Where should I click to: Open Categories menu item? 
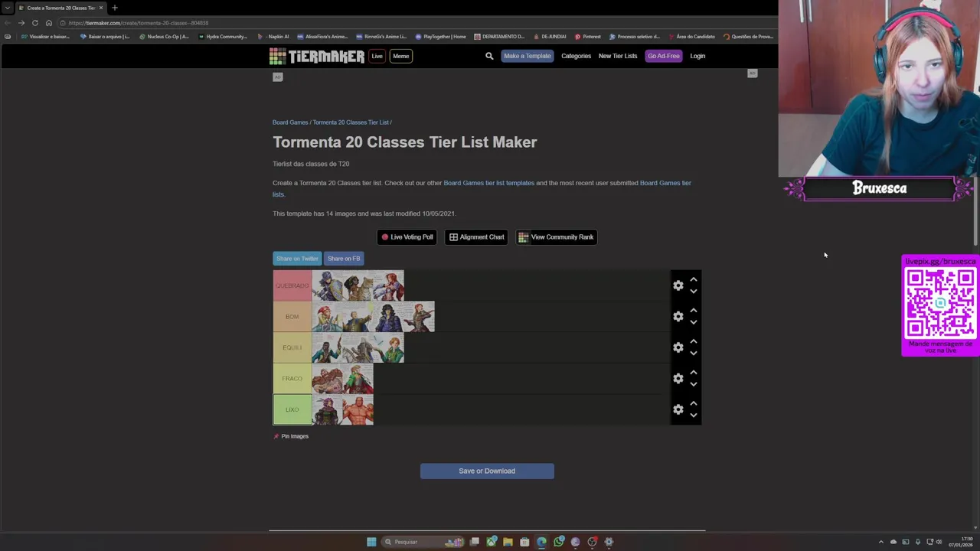(x=576, y=56)
